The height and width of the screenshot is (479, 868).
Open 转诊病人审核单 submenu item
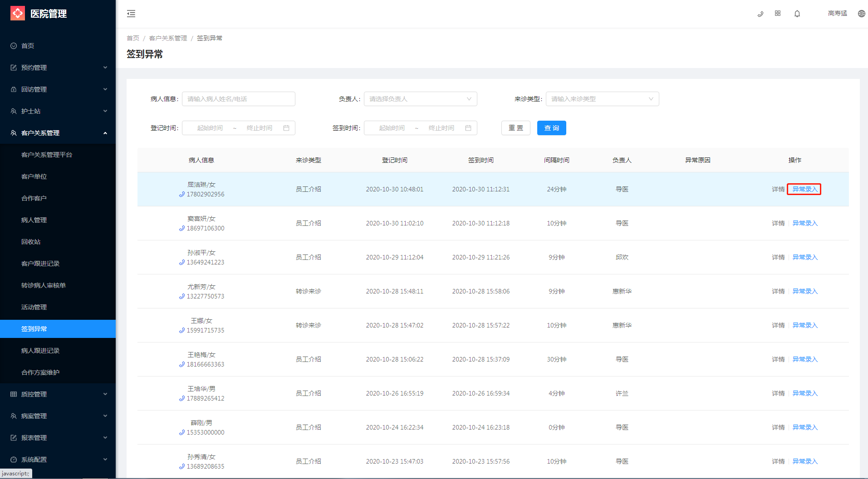tap(58, 285)
